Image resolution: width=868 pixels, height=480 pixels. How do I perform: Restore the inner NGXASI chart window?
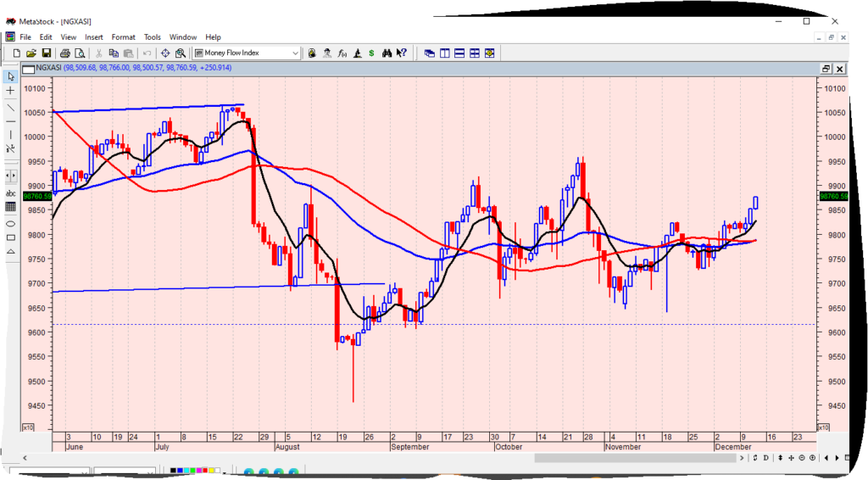[826, 69]
